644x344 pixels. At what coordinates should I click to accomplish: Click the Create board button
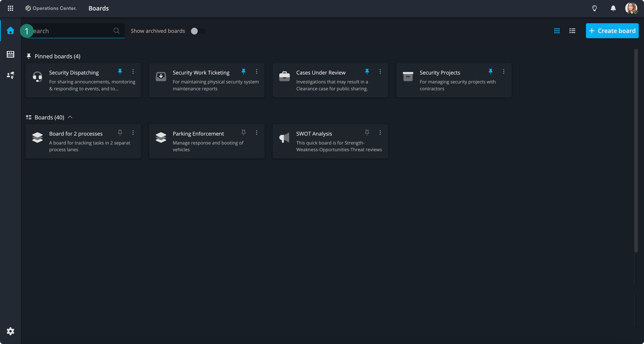coord(612,31)
